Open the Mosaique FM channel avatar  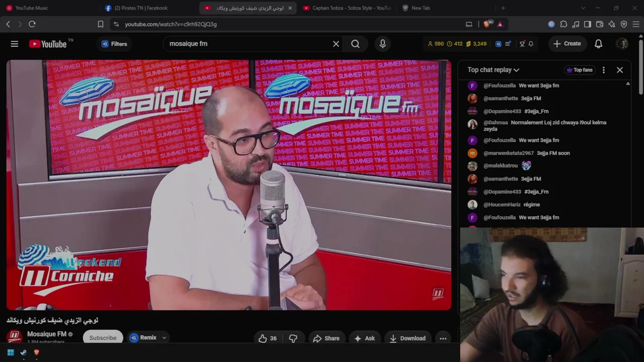[15, 336]
